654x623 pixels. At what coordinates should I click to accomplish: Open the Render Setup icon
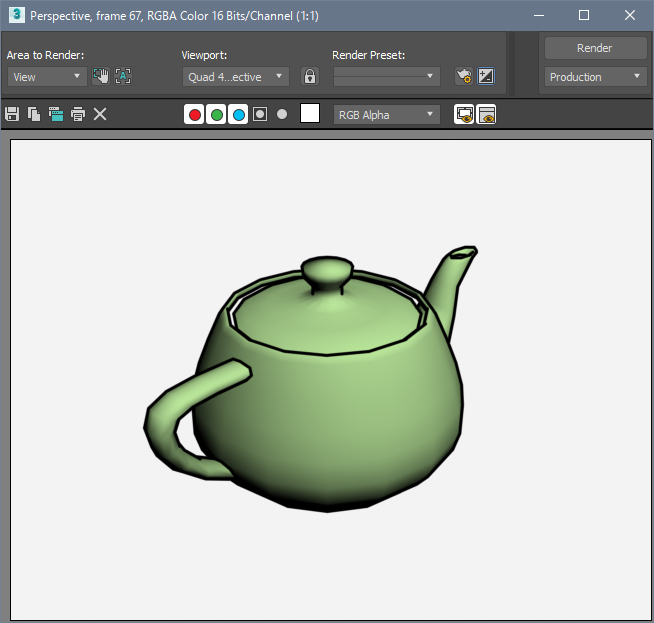pyautogui.click(x=463, y=76)
